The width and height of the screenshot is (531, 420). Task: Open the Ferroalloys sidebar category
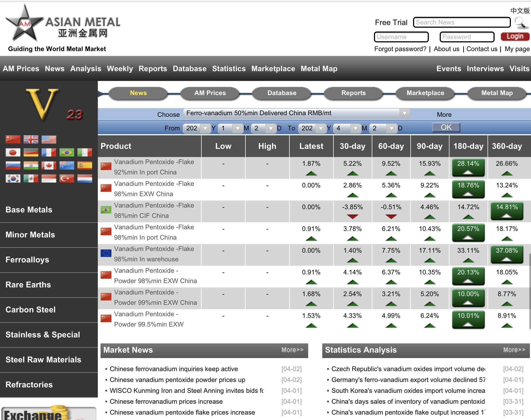pyautogui.click(x=49, y=260)
